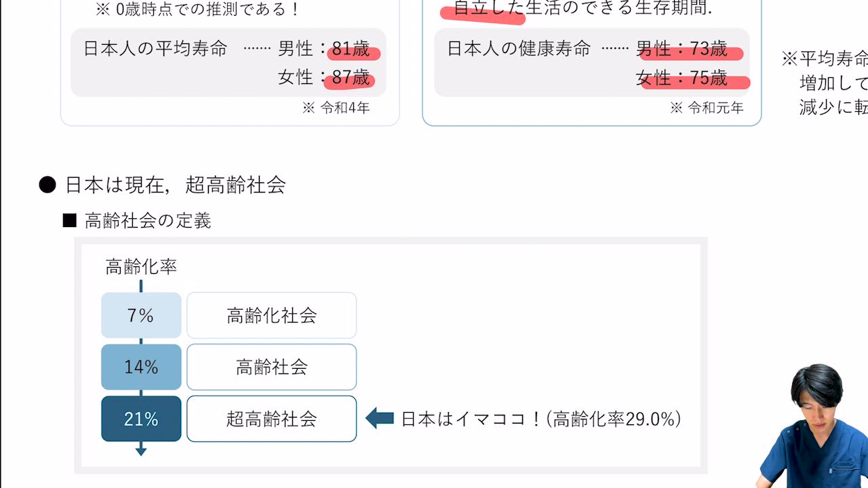This screenshot has height=488, width=868.
Task: Select the dark blue 21% box
Action: tap(141, 419)
